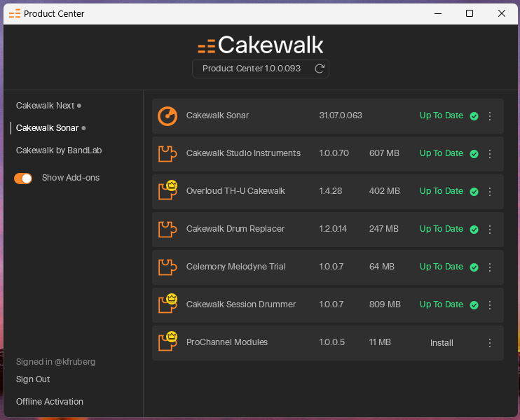Click the 607 MB size value
The image size is (520, 420).
(384, 153)
